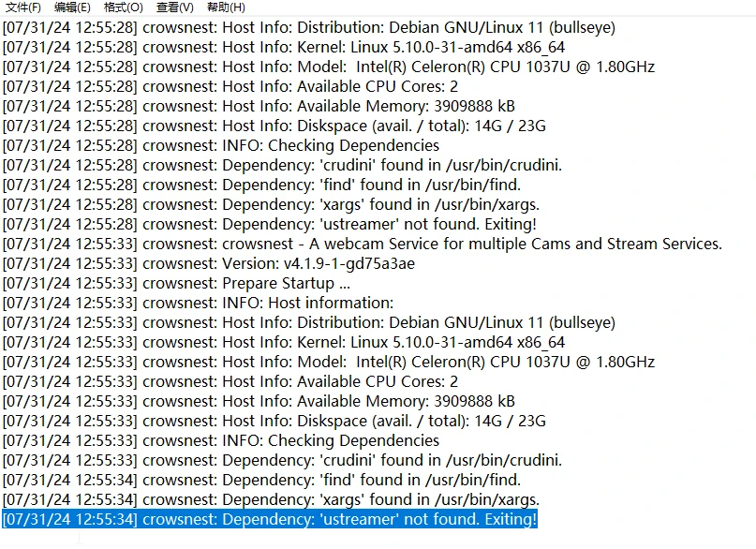Screen dimensions: 756x549
Task: Click the 12:55:28 'crudini' found dependency line
Action: click(x=282, y=165)
